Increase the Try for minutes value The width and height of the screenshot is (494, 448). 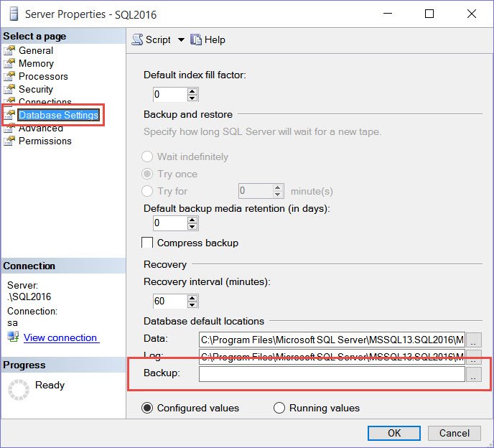pos(277,187)
